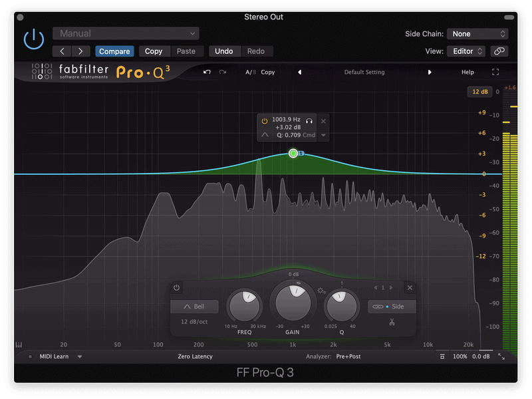Screen dimensions: 532x399
Task: Open Analyzer Pre+Post settings
Action: click(x=348, y=356)
